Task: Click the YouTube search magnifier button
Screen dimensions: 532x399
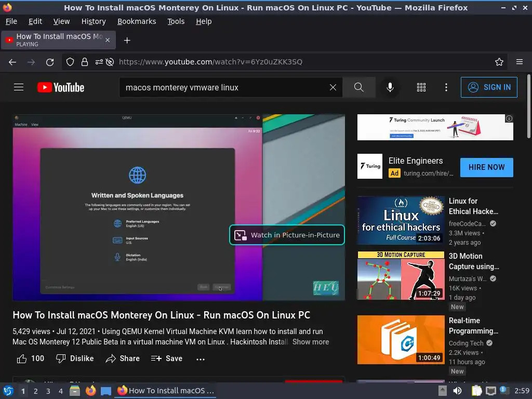Action: 358,87
